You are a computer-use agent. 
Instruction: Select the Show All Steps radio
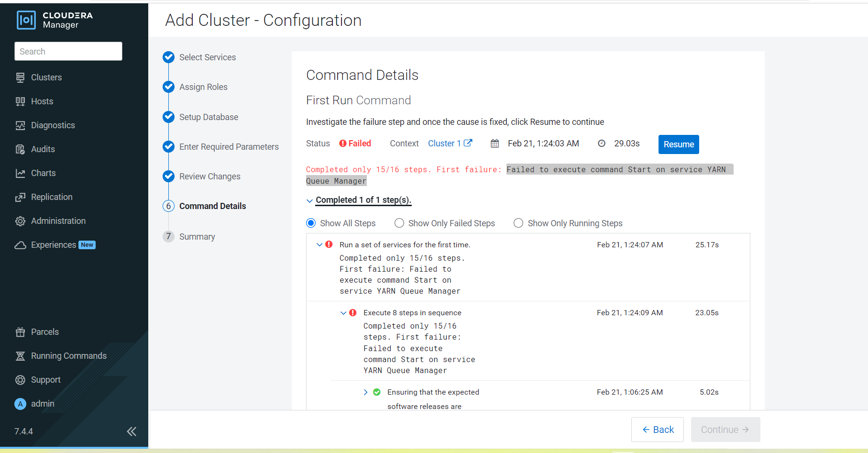click(311, 223)
